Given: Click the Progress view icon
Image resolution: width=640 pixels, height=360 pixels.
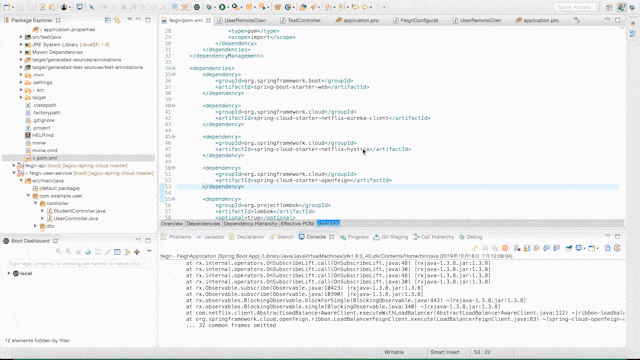Looking at the screenshot, I should [x=343, y=237].
